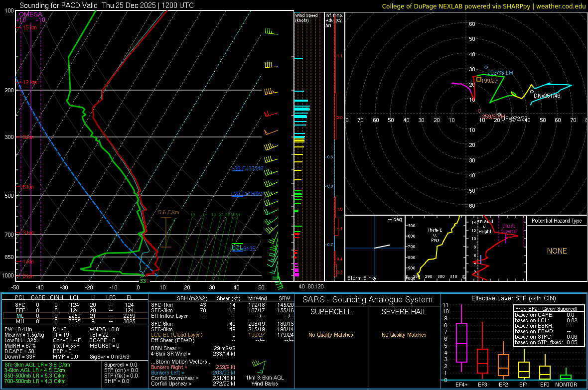The height and width of the screenshot is (390, 588).
Task: Click the SUPERCELL column header
Action: point(331,312)
